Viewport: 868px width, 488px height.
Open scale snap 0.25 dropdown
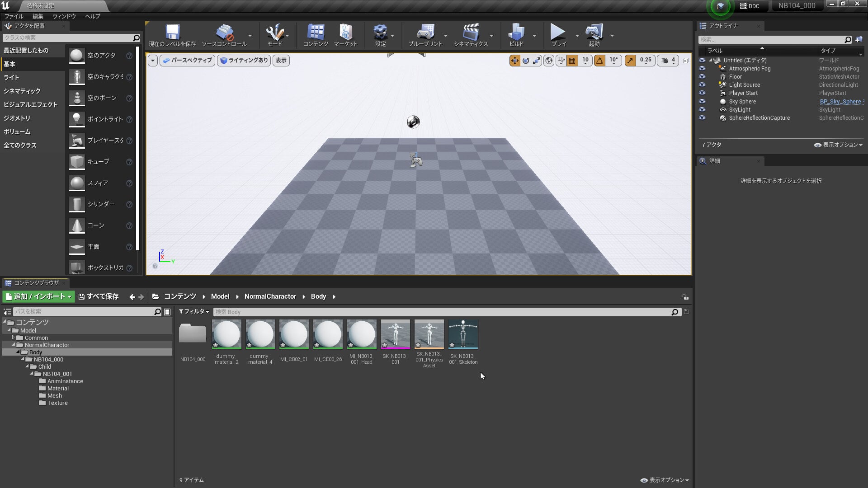point(646,61)
